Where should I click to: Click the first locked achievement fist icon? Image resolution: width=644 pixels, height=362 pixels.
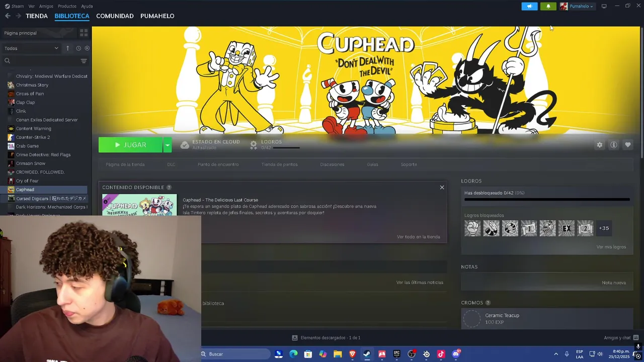point(472,228)
